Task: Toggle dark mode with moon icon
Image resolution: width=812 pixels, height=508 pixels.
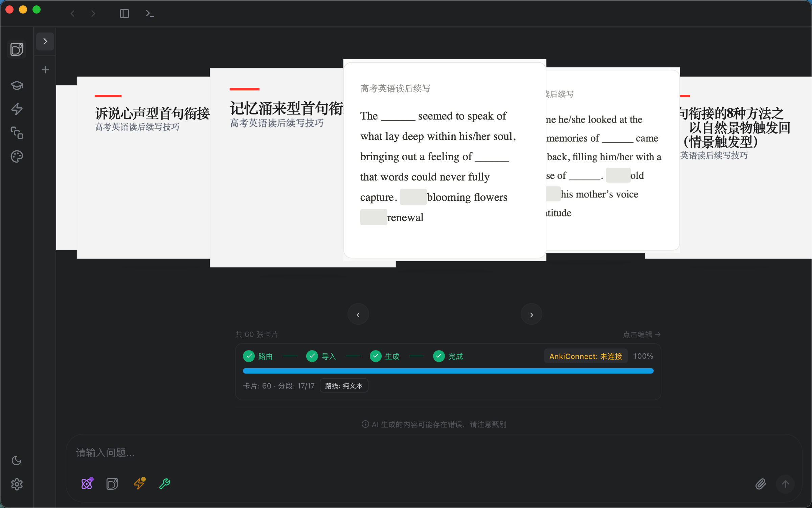Action: [x=17, y=461]
